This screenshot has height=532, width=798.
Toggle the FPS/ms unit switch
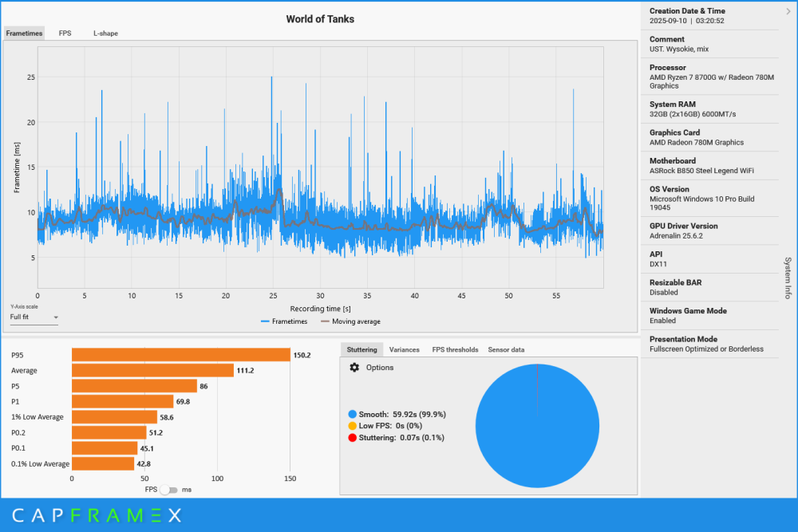tap(169, 489)
